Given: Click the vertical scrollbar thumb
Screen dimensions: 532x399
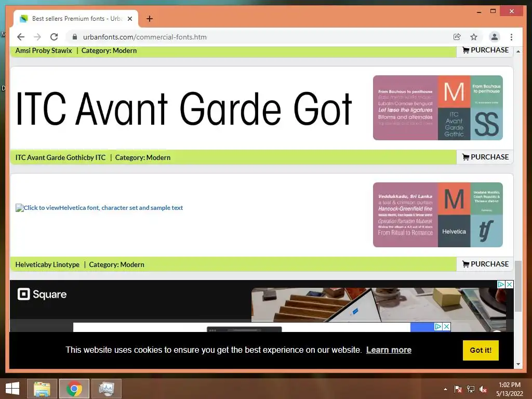Looking at the screenshot, I should pyautogui.click(x=518, y=286).
